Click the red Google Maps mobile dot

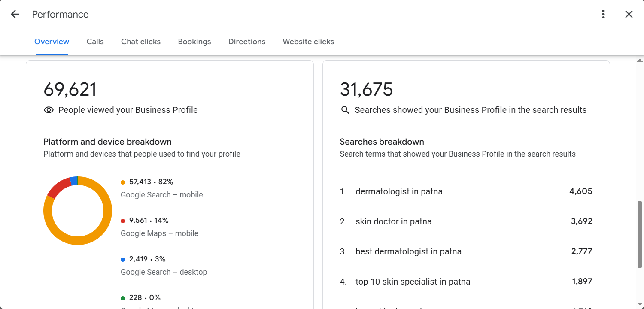click(123, 221)
